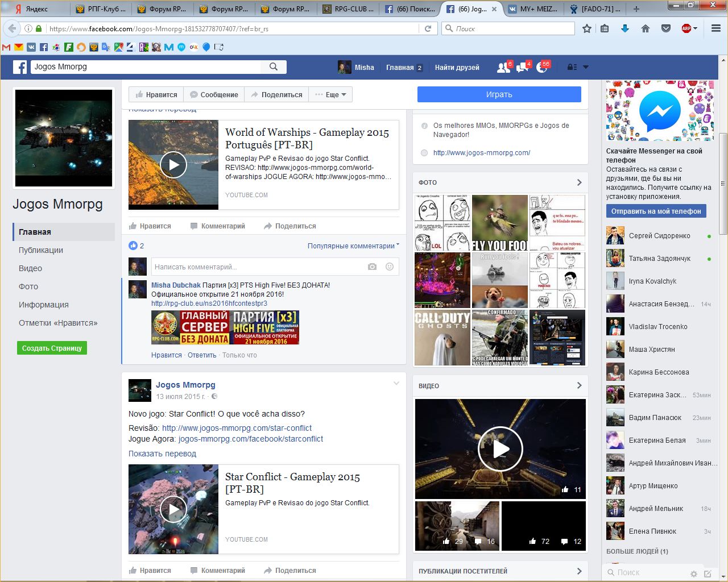Open the Facebook notifications globe icon

point(542,67)
